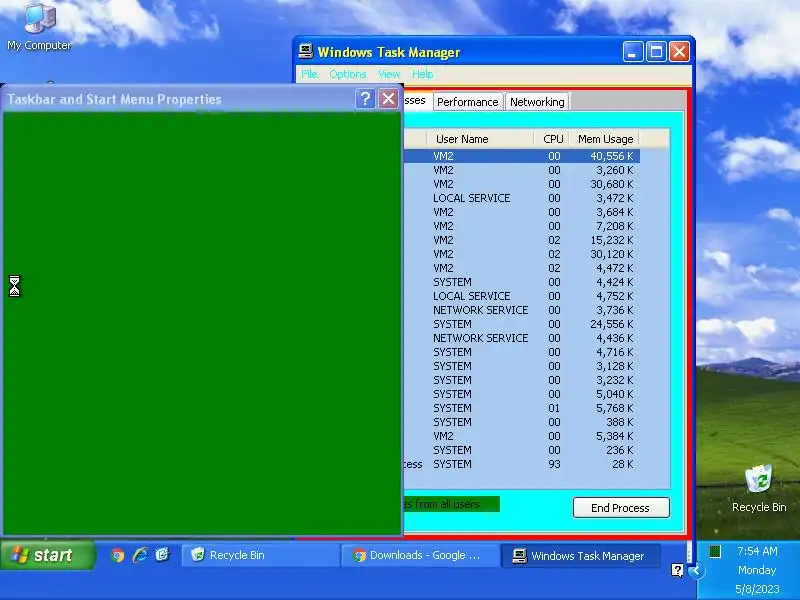The height and width of the screenshot is (600, 800).
Task: Select the process row using 30,680 K
Action: click(x=521, y=184)
